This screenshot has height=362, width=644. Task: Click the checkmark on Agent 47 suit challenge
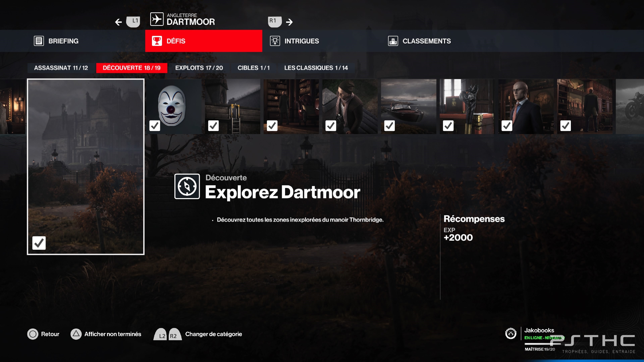point(507,126)
